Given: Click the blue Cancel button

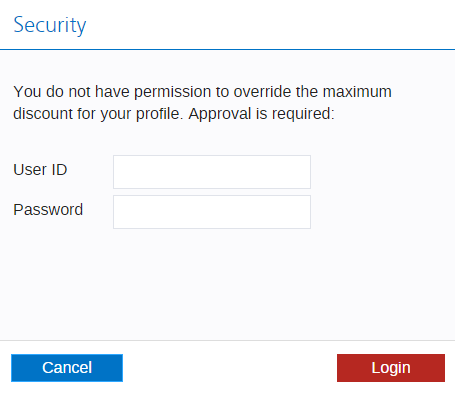Looking at the screenshot, I should pos(67,368).
